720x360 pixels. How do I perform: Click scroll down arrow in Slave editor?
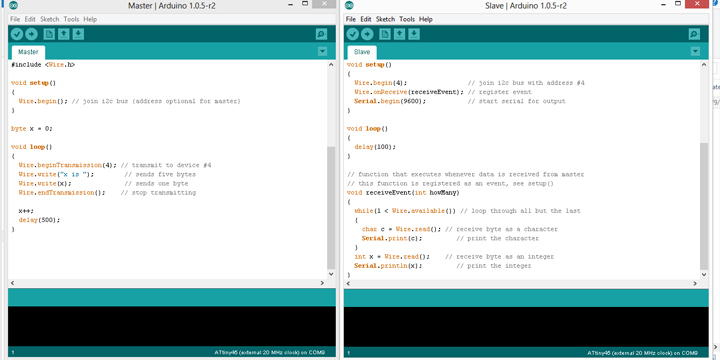pos(704,274)
